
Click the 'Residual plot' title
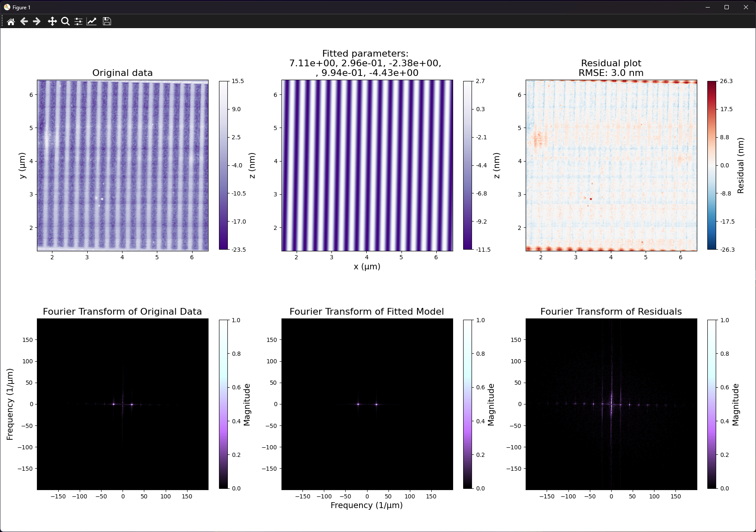pyautogui.click(x=611, y=63)
